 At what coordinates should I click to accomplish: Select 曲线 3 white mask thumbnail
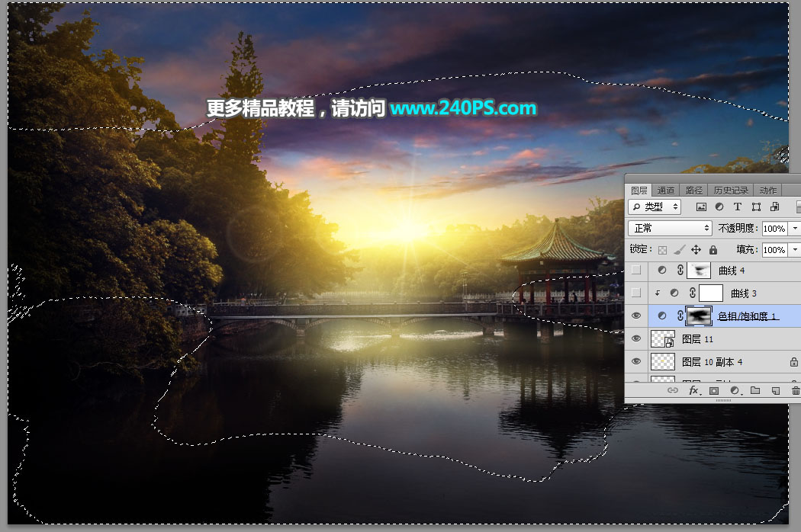711,293
